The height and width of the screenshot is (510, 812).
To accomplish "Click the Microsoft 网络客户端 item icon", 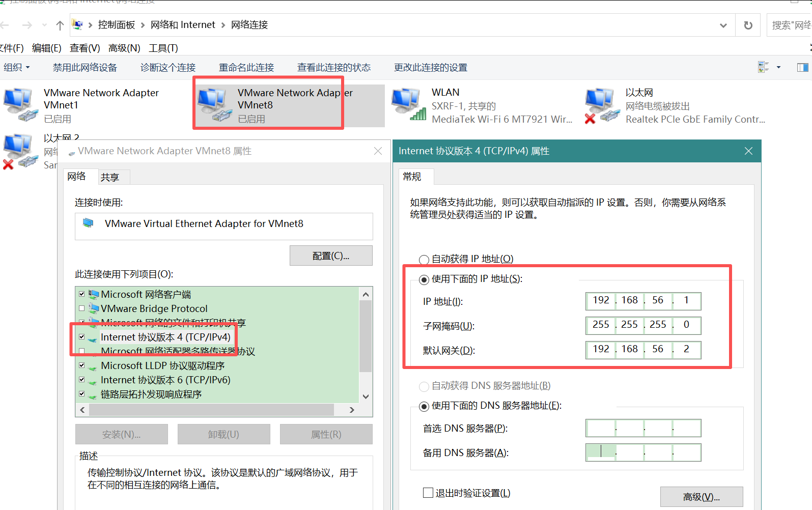I will 94,294.
